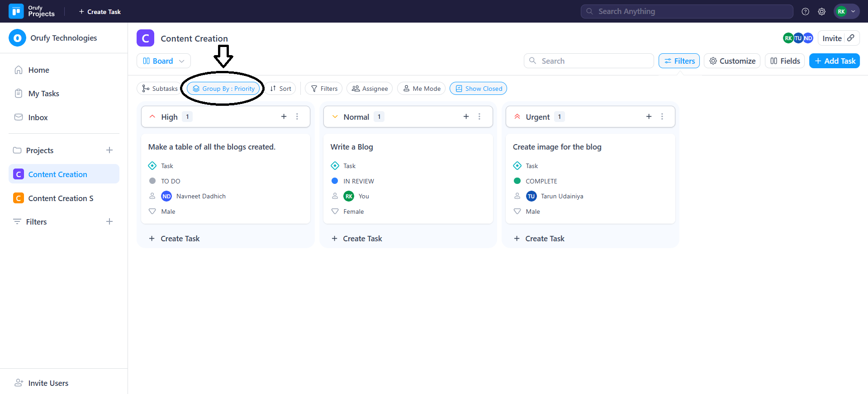
Task: Expand the RK user profile menu
Action: [x=846, y=12]
